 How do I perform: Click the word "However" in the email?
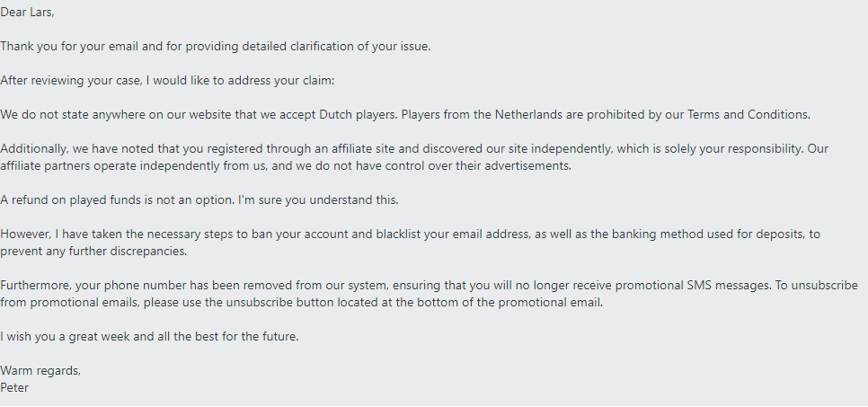coord(26,234)
